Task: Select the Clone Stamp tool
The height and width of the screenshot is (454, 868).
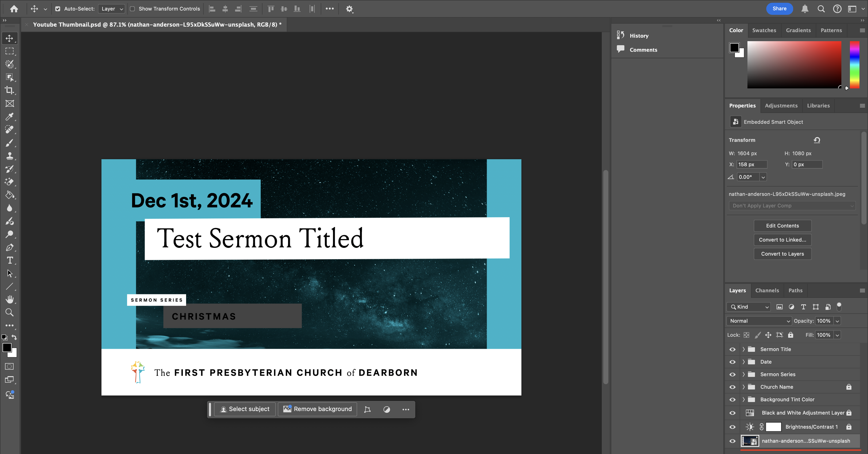Action: (10, 156)
